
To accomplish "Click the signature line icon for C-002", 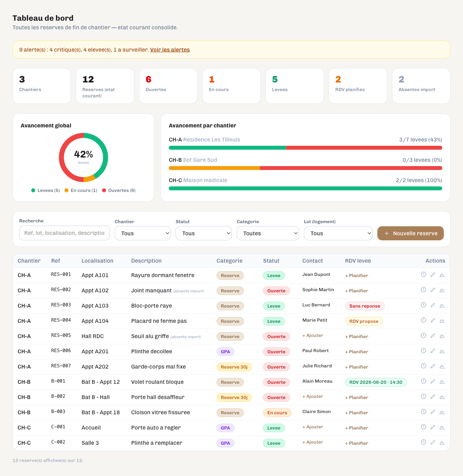I will pyautogui.click(x=442, y=442).
